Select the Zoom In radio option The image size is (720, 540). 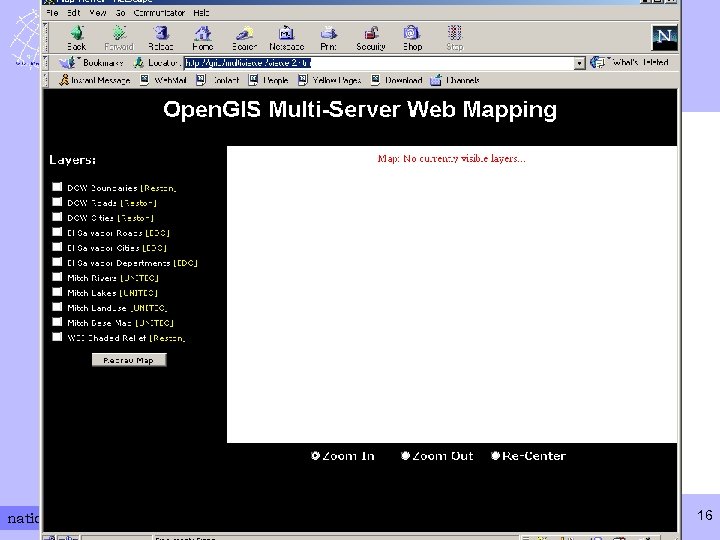315,456
